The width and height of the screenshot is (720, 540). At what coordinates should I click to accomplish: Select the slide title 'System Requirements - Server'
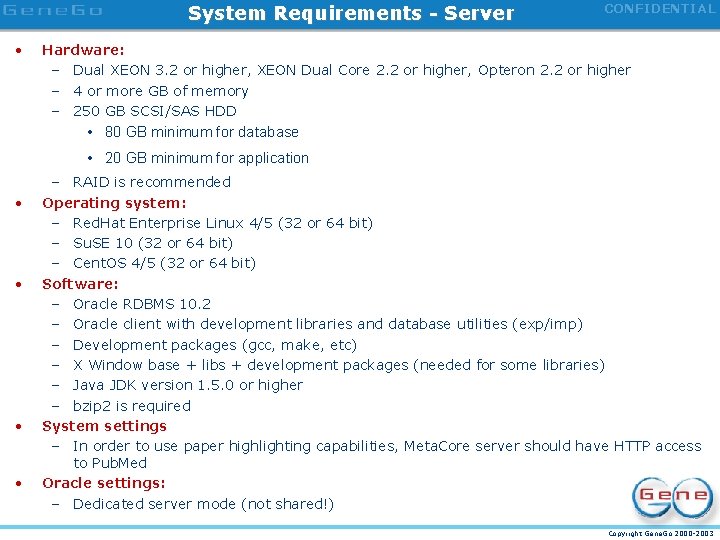(x=351, y=13)
